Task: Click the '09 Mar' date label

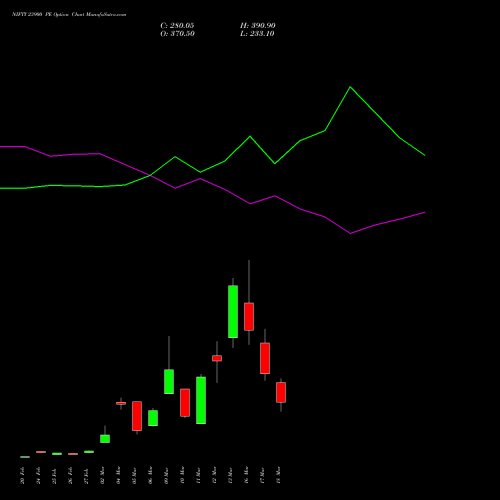Action: (166, 476)
